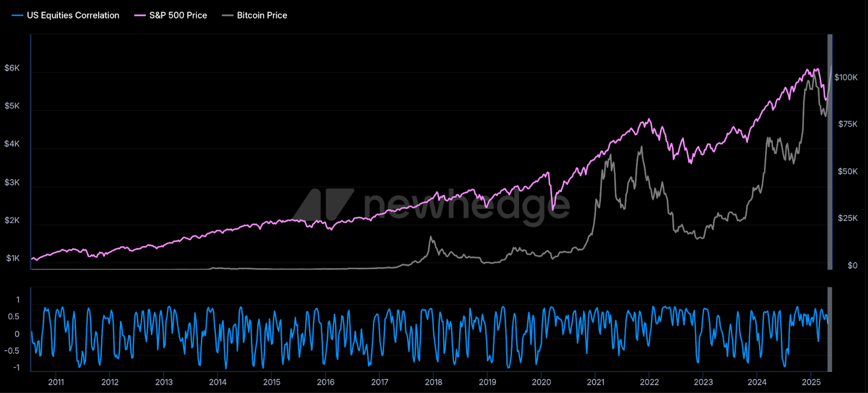Click the gray marker at correlation chart's right edge
This screenshot has width=868, height=393.
tap(829, 329)
